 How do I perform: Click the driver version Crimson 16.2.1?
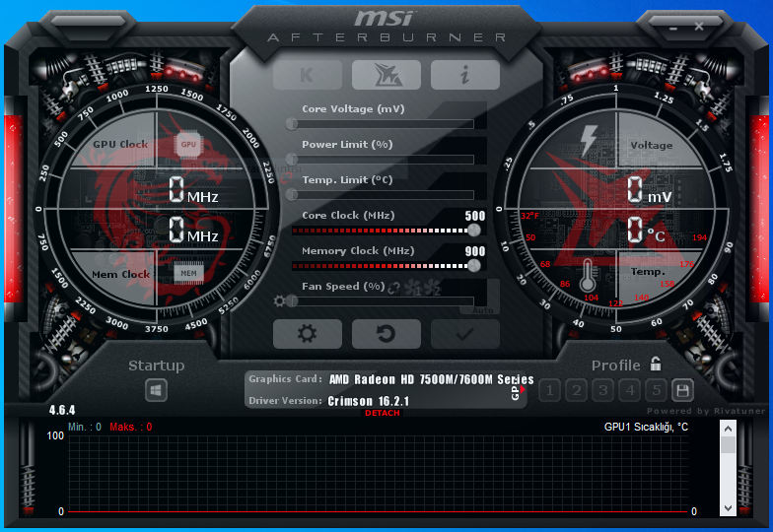click(369, 401)
